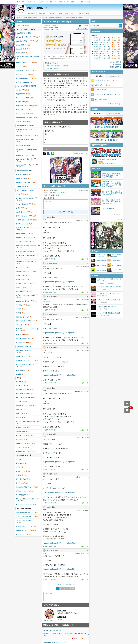Expand 返信コメントを書く under comment 2963
Image resolution: width=138 pixels, height=644 pixels.
[50, 310]
